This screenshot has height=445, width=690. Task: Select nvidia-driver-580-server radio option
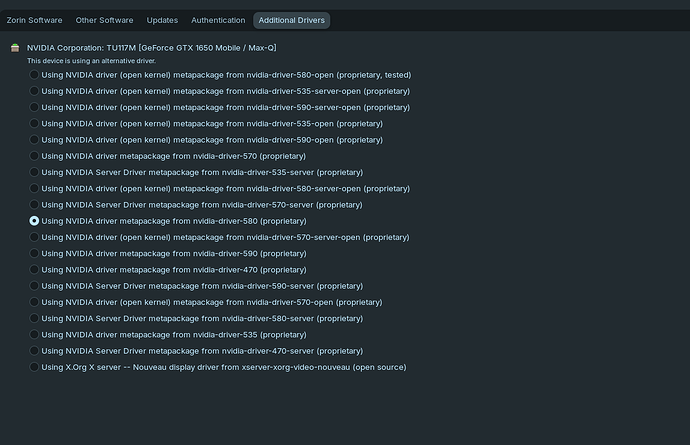(34, 318)
